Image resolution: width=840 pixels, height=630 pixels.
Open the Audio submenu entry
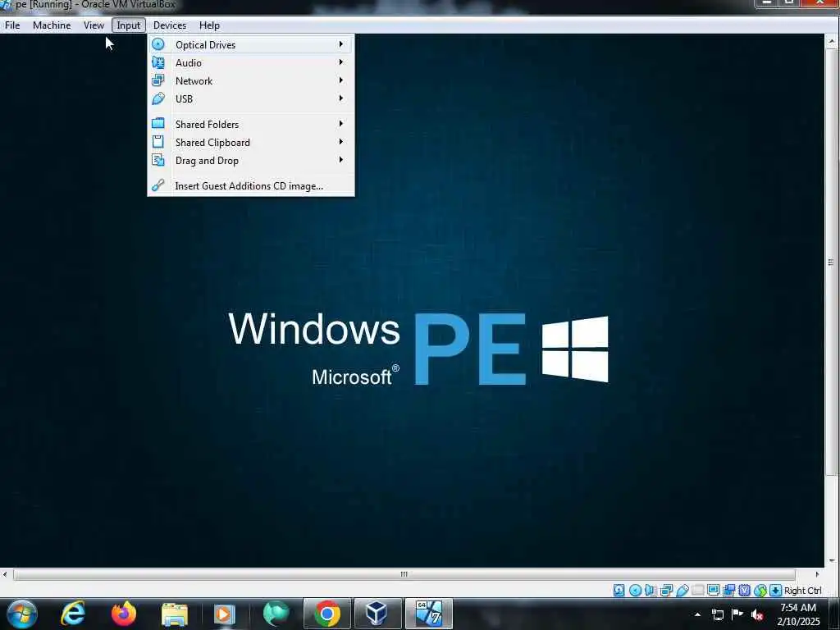point(251,62)
